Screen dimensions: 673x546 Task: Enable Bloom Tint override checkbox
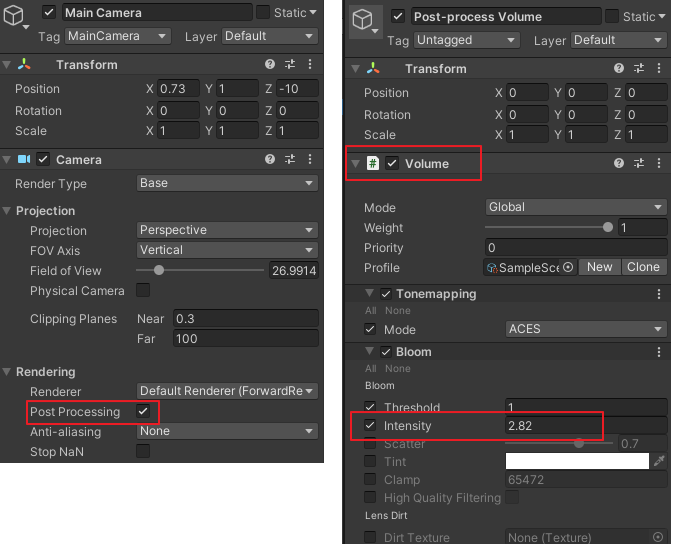point(370,461)
